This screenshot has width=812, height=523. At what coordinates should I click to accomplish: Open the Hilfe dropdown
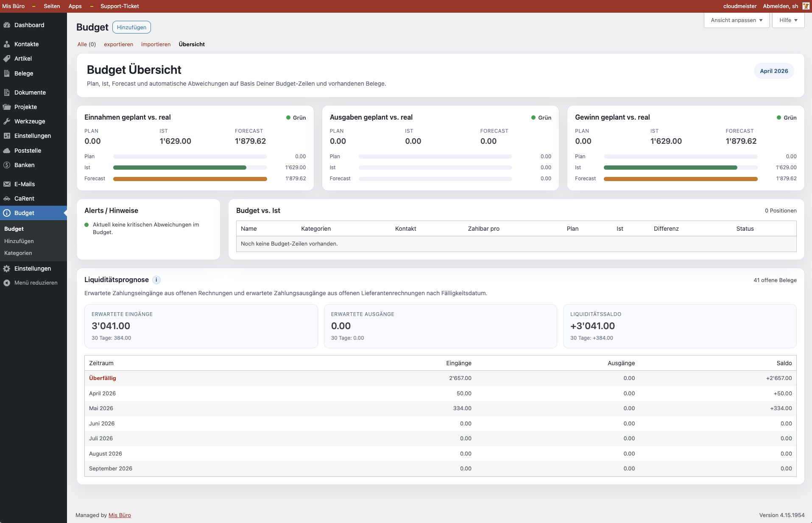click(x=788, y=20)
